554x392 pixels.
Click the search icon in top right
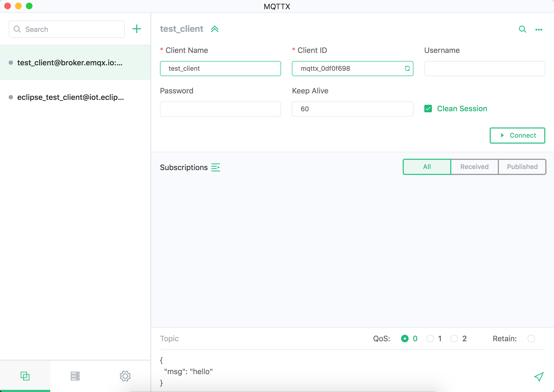coord(521,29)
